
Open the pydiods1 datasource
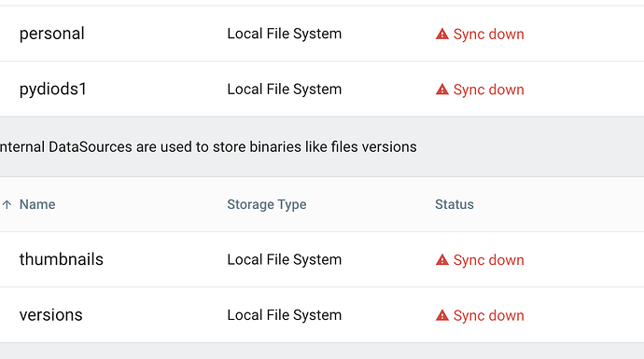coord(53,90)
